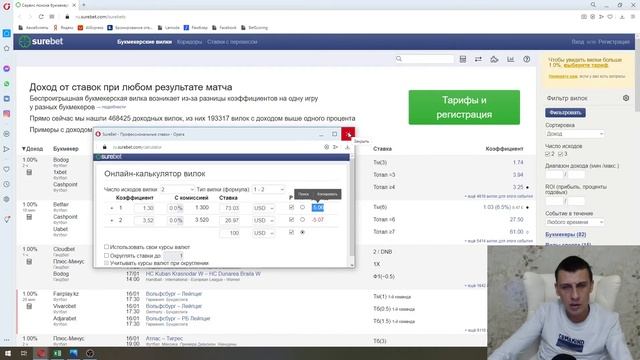The image size is (640, 360).
Task: Click the swap arrows toolbar icon
Action: click(x=478, y=59)
